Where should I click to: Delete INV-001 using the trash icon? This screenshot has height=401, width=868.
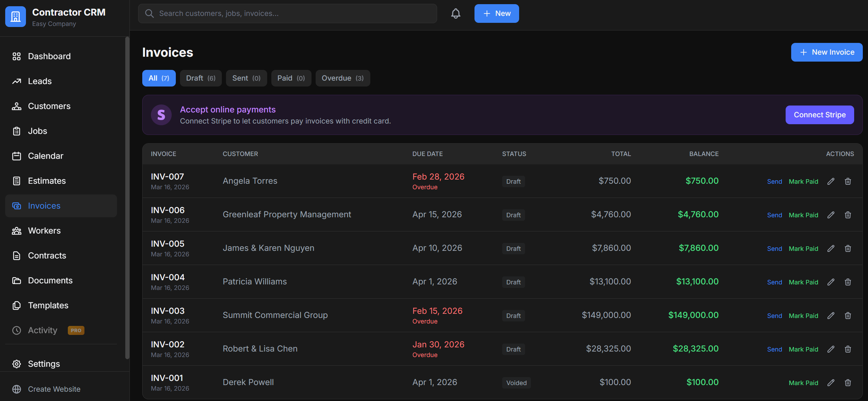[848, 382]
